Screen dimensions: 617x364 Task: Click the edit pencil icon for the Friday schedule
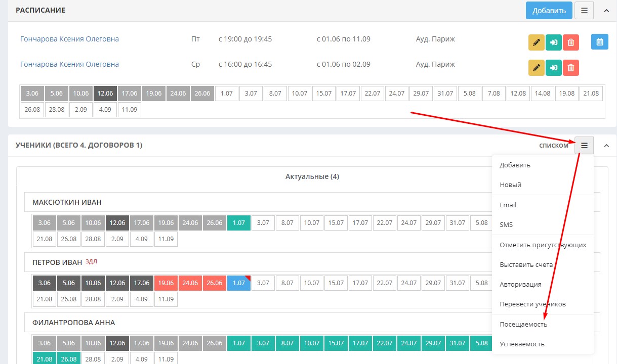tap(537, 42)
